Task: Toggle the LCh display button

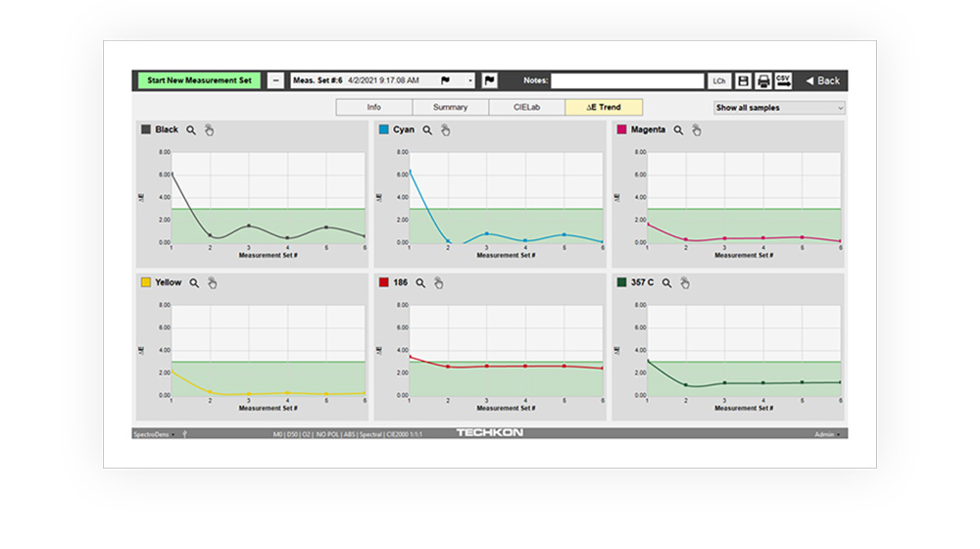Action: (719, 80)
